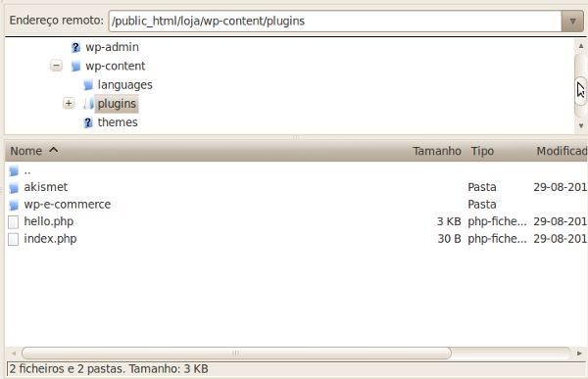Select wp-admin in the tree
This screenshot has width=588, height=379.
112,47
